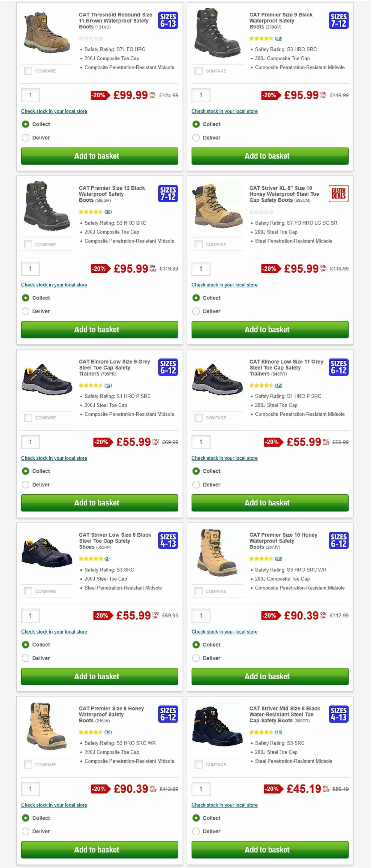Choose Deliver for CAT Premier Size 9 boots

tap(196, 137)
